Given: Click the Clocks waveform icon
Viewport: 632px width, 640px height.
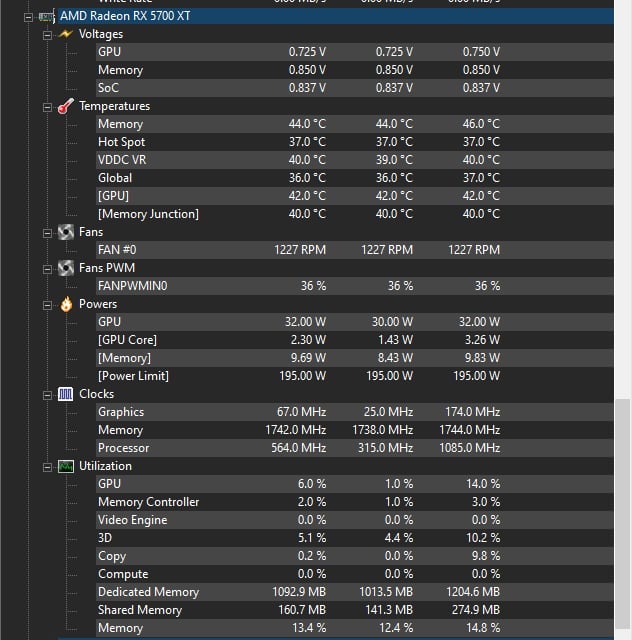Looking at the screenshot, I should tap(65, 394).
